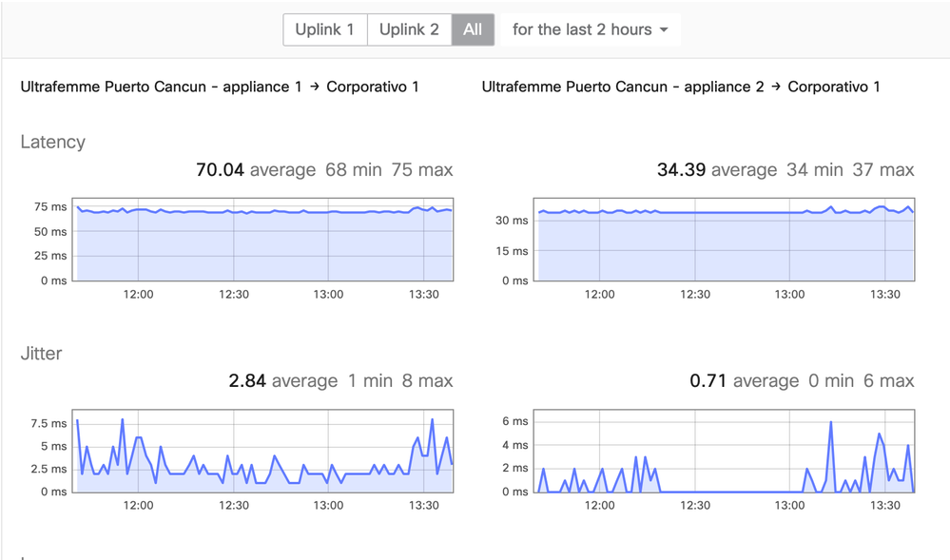Click the arrow icon in the appliance 2 title
Viewport: 950px width, 560px height.
pyautogui.click(x=775, y=87)
